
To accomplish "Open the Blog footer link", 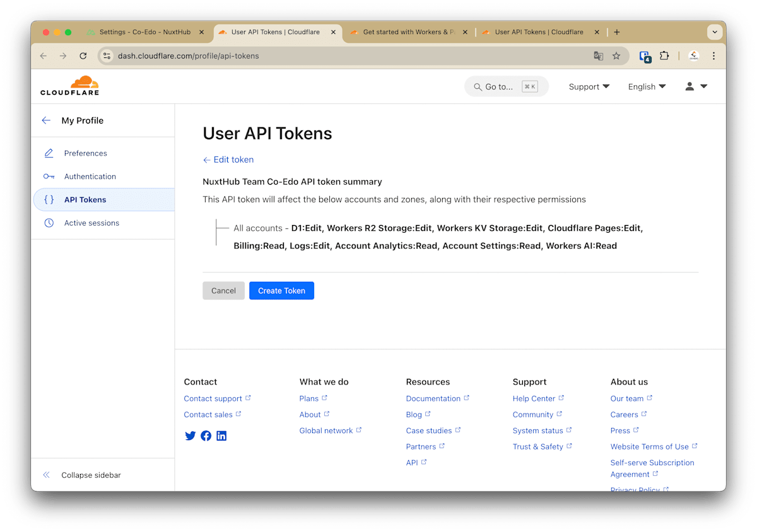I will [x=418, y=415].
